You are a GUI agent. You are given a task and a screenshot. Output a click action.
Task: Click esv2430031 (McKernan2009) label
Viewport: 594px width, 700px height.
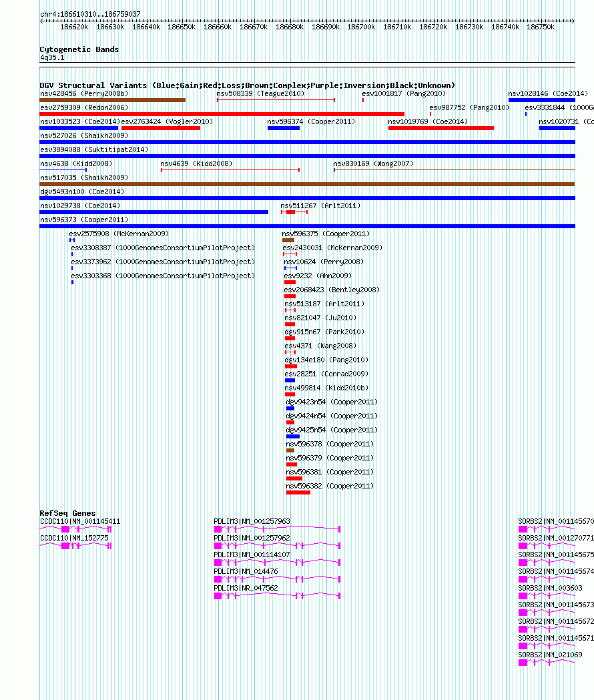(x=333, y=248)
